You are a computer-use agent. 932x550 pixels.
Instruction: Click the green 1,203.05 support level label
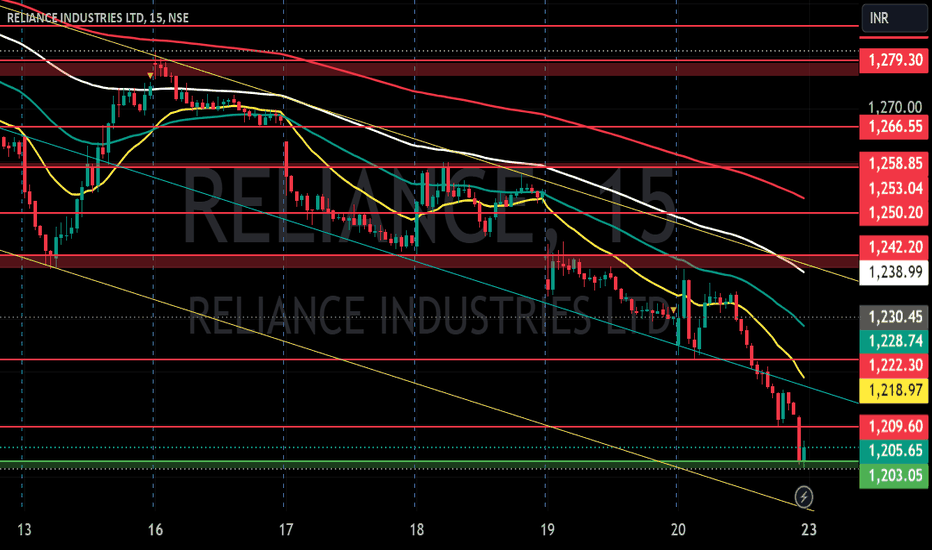895,475
